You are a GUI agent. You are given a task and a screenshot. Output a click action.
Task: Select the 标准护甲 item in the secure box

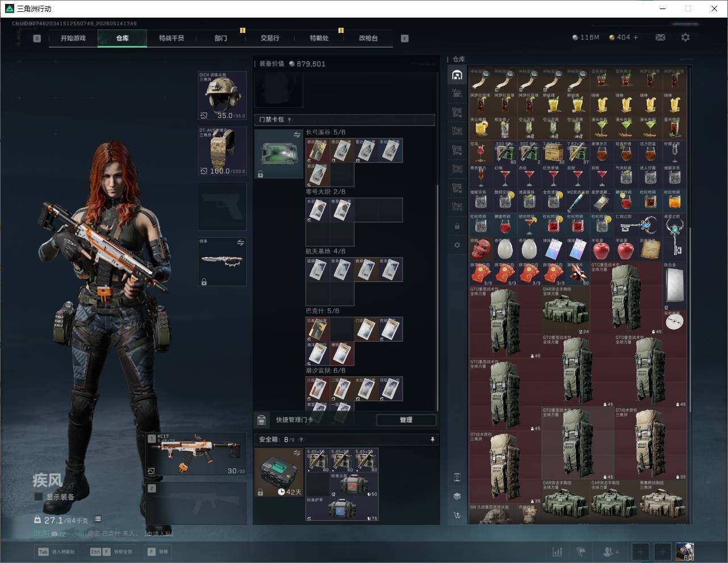(342, 509)
